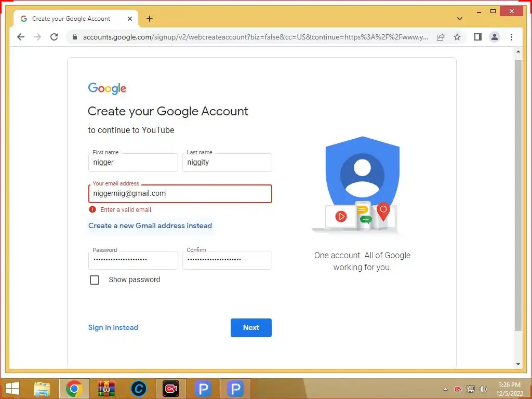
Task: Open the red screen recorder taskbar app
Action: pyautogui.click(x=170, y=389)
